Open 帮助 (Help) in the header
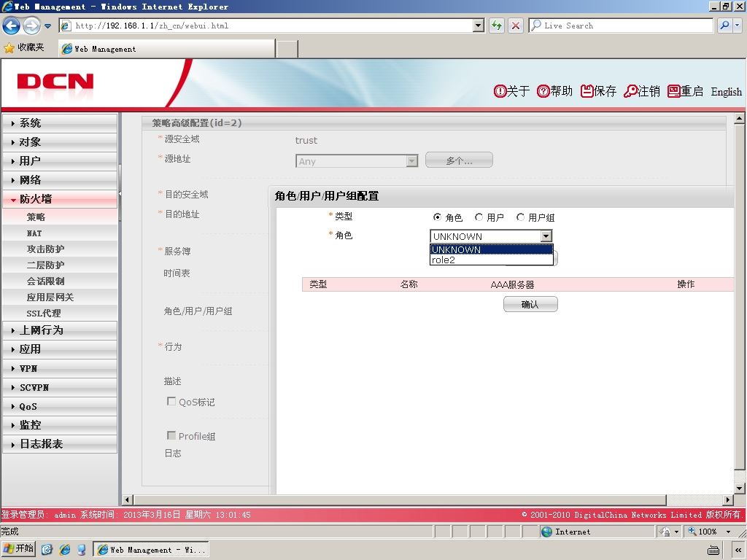 554,91
